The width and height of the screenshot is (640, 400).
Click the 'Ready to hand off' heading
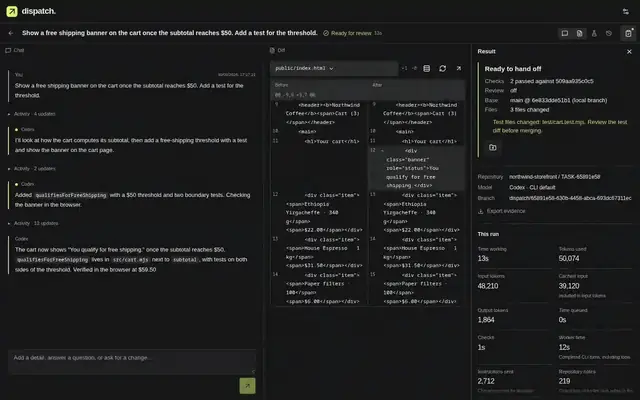coord(513,69)
